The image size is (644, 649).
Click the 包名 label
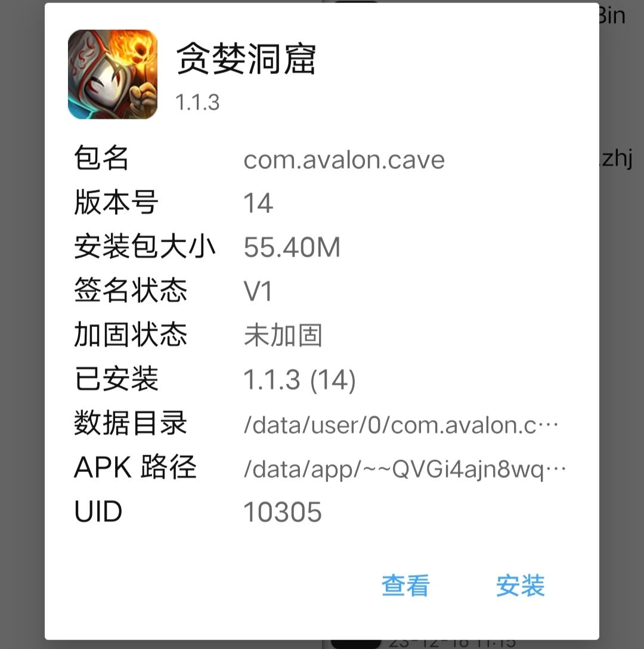pyautogui.click(x=101, y=158)
